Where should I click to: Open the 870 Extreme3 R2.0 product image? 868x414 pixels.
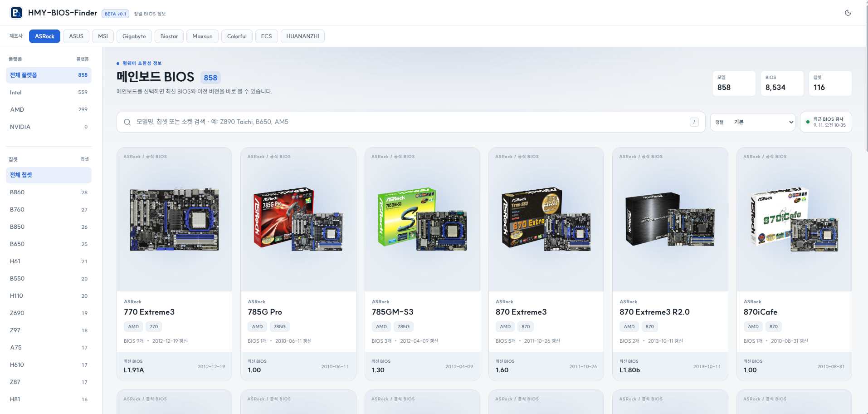click(670, 220)
